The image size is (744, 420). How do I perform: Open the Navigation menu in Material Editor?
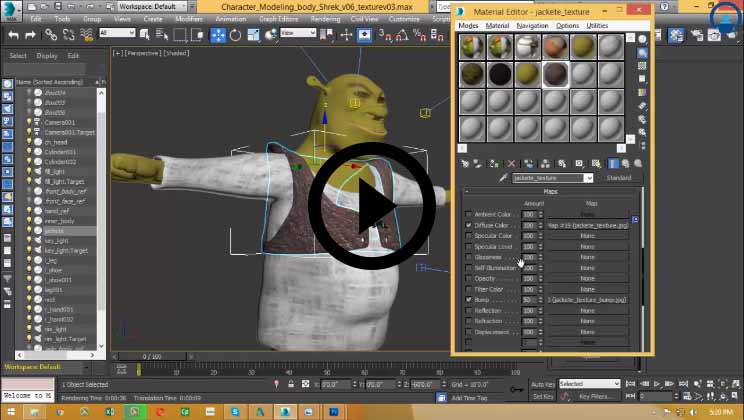coord(532,25)
